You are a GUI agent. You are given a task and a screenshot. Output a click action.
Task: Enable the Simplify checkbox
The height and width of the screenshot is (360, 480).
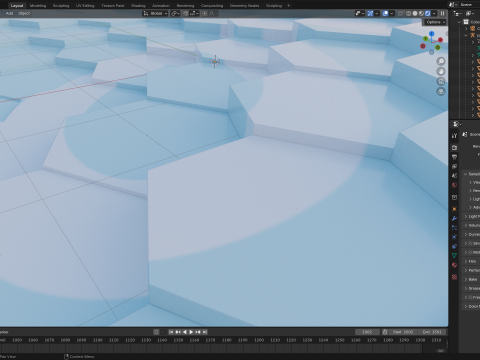[x=471, y=243]
